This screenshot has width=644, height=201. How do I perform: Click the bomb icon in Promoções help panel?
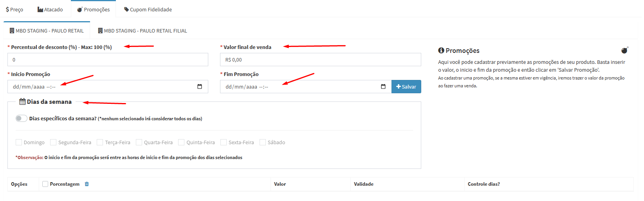624,50
